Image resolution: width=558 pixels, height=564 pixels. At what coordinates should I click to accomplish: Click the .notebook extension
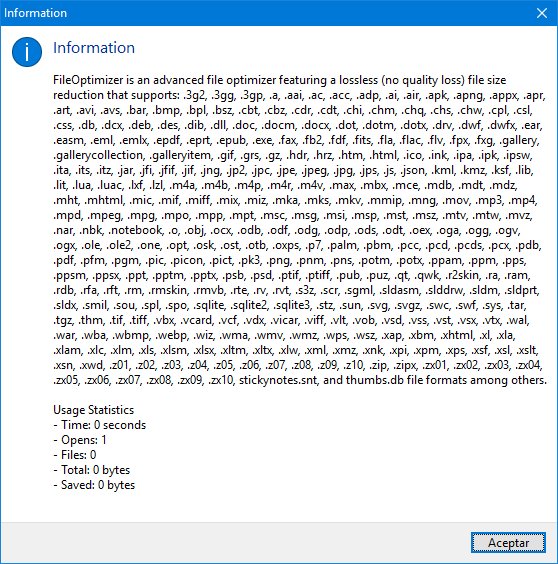tap(135, 230)
